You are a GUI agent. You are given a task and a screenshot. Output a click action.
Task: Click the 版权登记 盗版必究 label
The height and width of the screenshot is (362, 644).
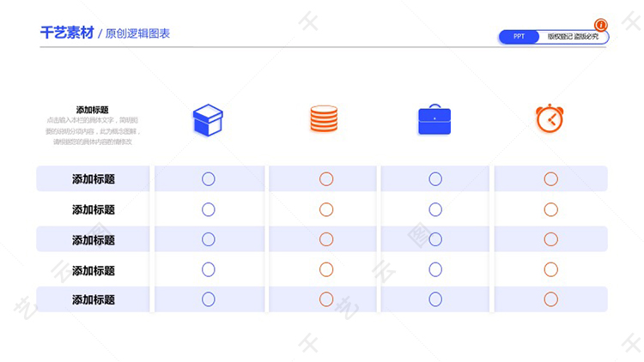pyautogui.click(x=573, y=37)
